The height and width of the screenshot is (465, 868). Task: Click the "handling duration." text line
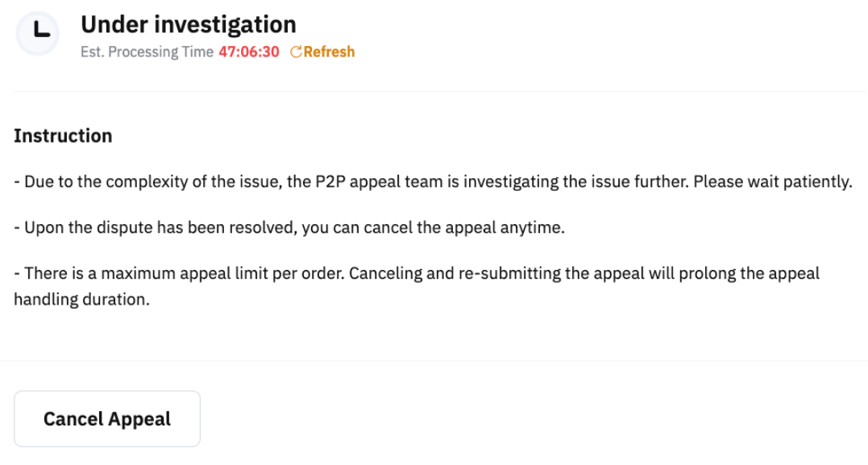(x=81, y=300)
